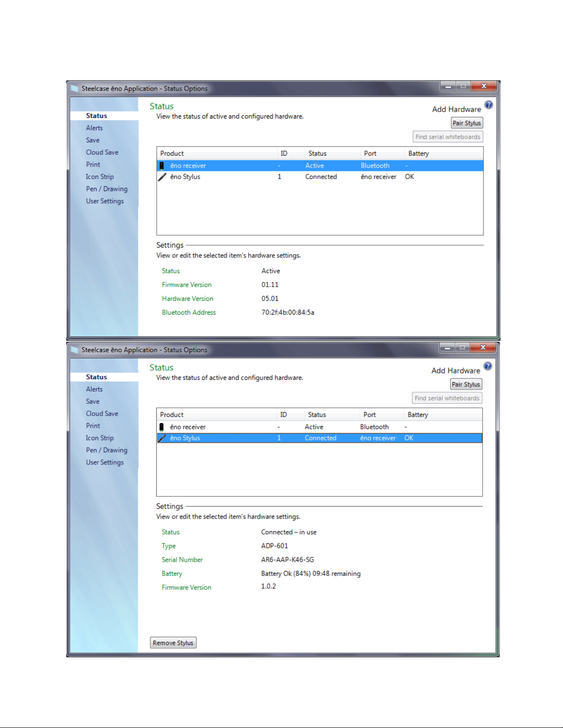Click the ēno Stylus pen icon in top window
This screenshot has width=563, height=728.
[162, 177]
